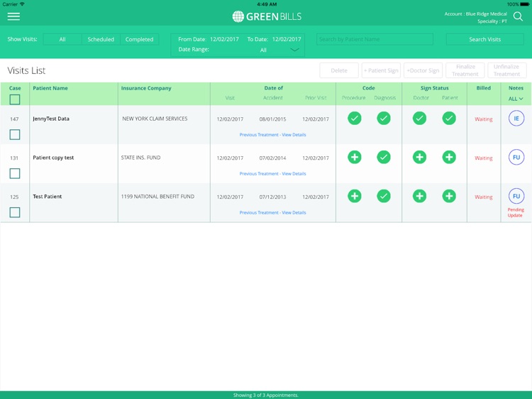
Task: Click Waiting billed status for Test Patient
Action: coord(484,197)
